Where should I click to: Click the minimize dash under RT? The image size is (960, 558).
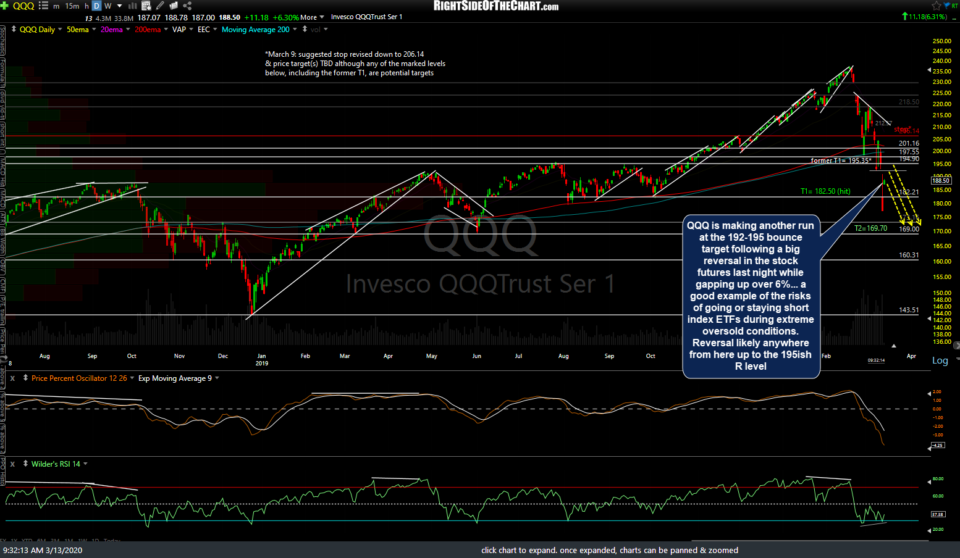(955, 17)
